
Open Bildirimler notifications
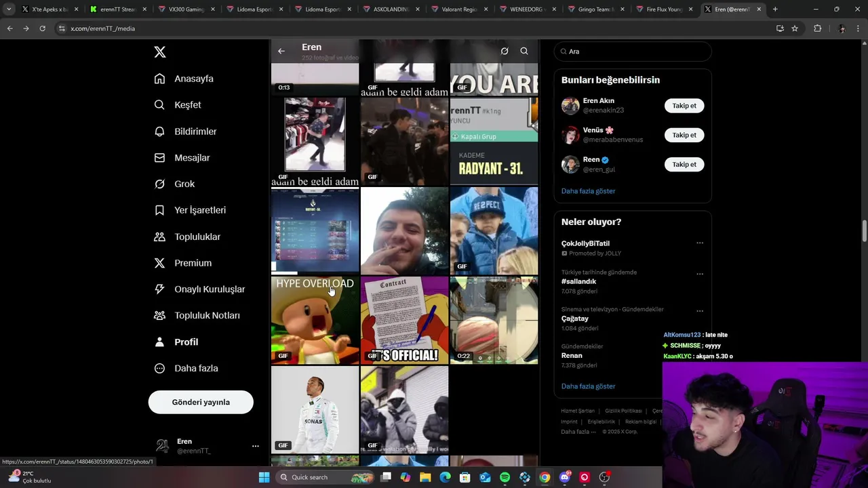click(185, 131)
